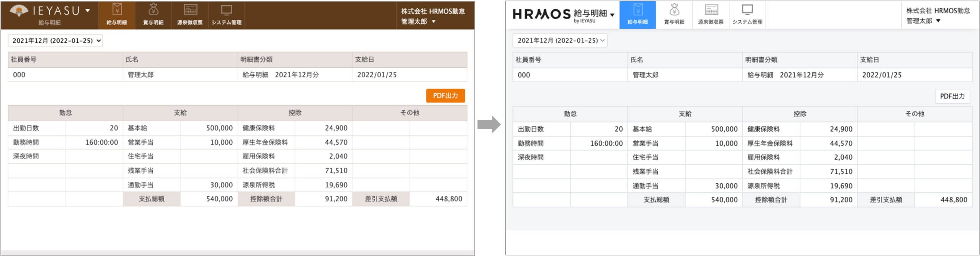This screenshot has width=980, height=256.
Task: Click the blue highlighted 給与明細 icon in HRMOS header
Action: 637,10
